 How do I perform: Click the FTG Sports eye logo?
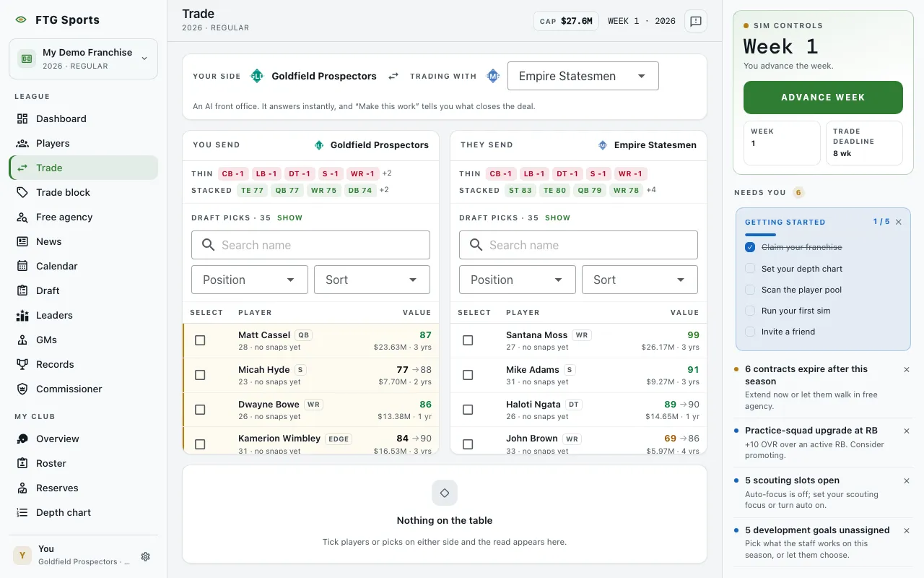21,20
